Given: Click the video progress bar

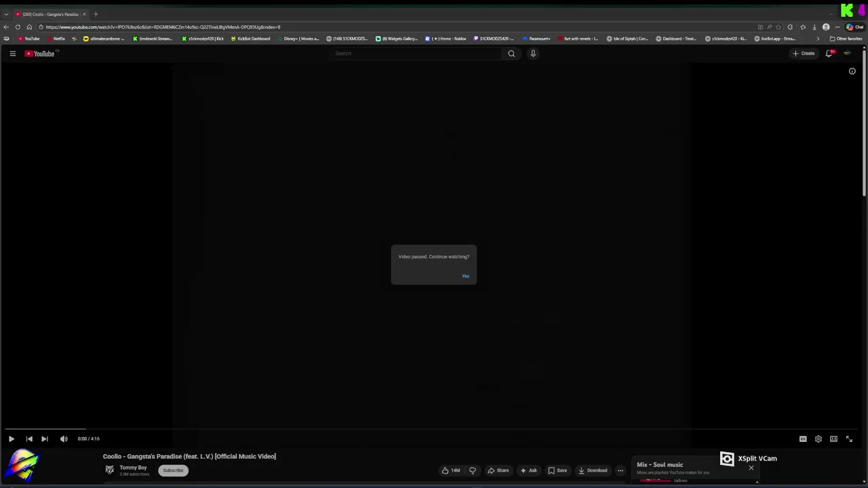Looking at the screenshot, I should tap(431, 429).
